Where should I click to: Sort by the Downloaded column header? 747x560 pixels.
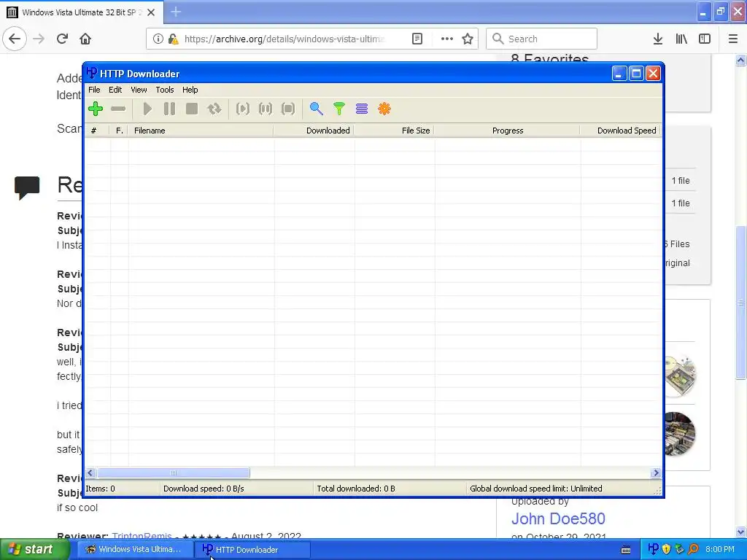pyautogui.click(x=314, y=131)
